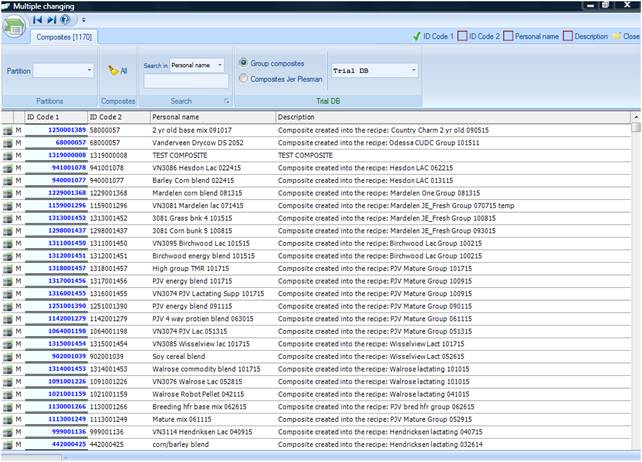Click row icon for Mardelen corn blend 081315
Viewport: 642px width, 462px height.
click(7, 194)
